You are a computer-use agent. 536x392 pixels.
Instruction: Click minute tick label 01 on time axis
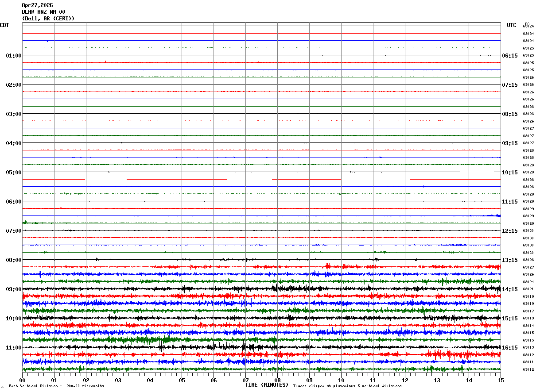[x=54, y=380]
